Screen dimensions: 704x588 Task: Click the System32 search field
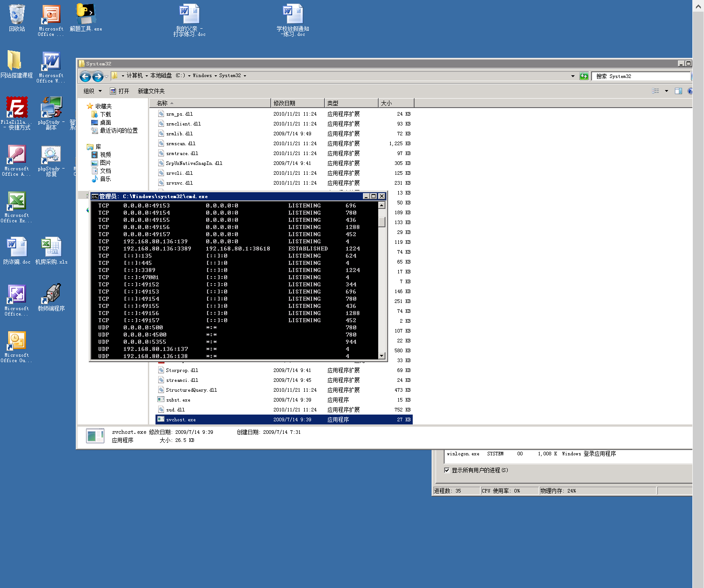tap(641, 76)
